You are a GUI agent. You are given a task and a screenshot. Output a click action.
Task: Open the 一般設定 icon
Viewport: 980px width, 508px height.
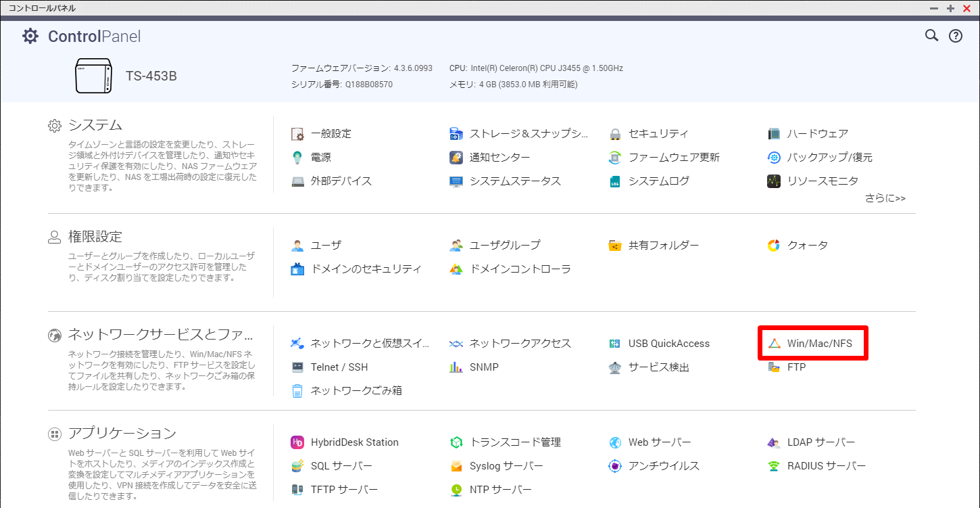coord(297,134)
